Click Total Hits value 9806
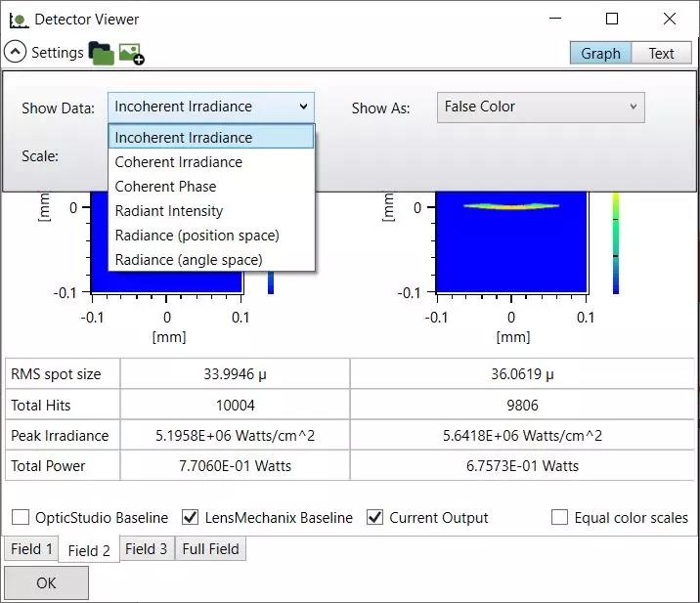The height and width of the screenshot is (603, 700). pos(522,405)
